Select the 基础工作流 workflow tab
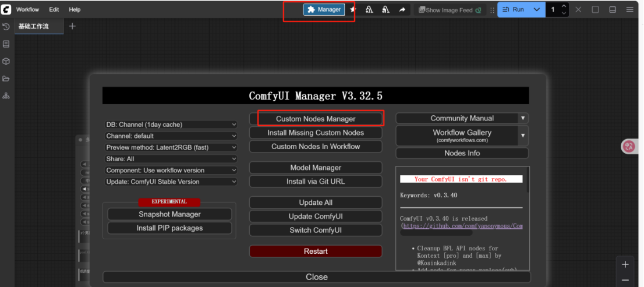644x287 pixels. click(39, 26)
